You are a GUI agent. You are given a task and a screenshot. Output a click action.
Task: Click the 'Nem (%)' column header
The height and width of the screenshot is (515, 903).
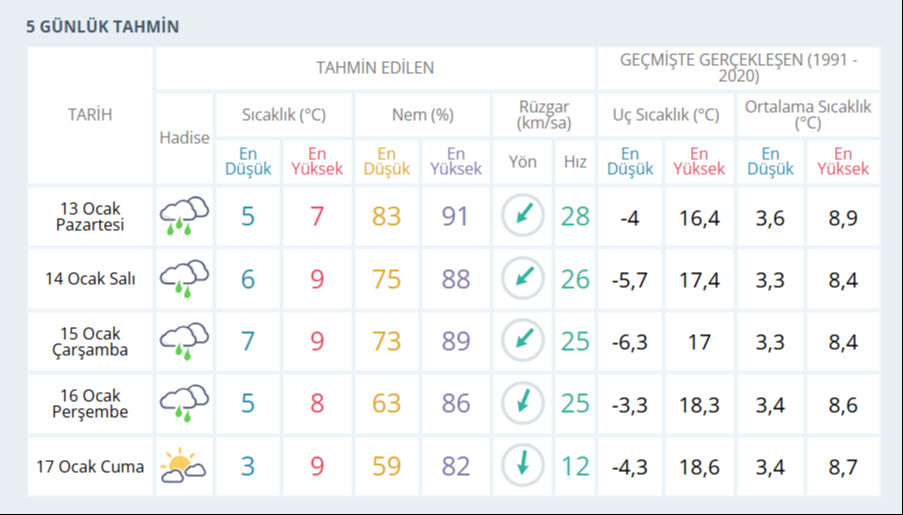[423, 115]
